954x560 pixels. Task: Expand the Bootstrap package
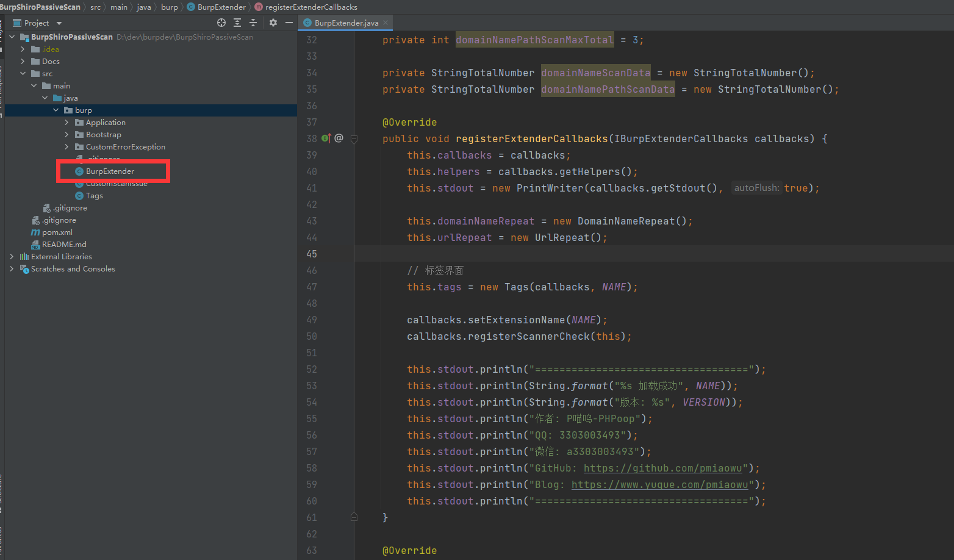click(66, 135)
